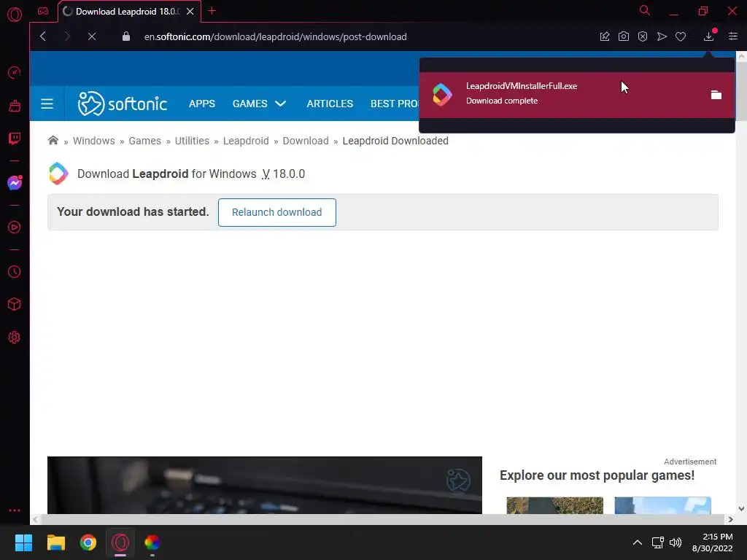Click the Games breadcrumb link
Screen dimensions: 747x560
pos(145,141)
